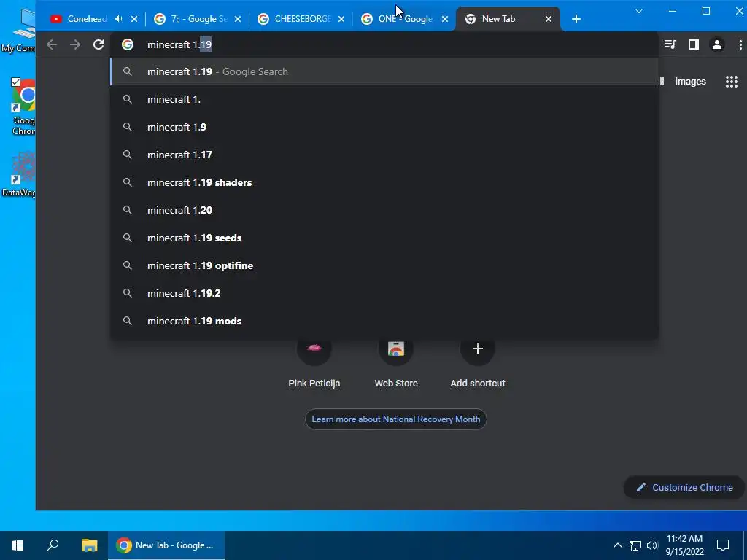Switch to the 'ONE - Google' tab
Viewport: 747px width, 560px height.
(x=403, y=19)
